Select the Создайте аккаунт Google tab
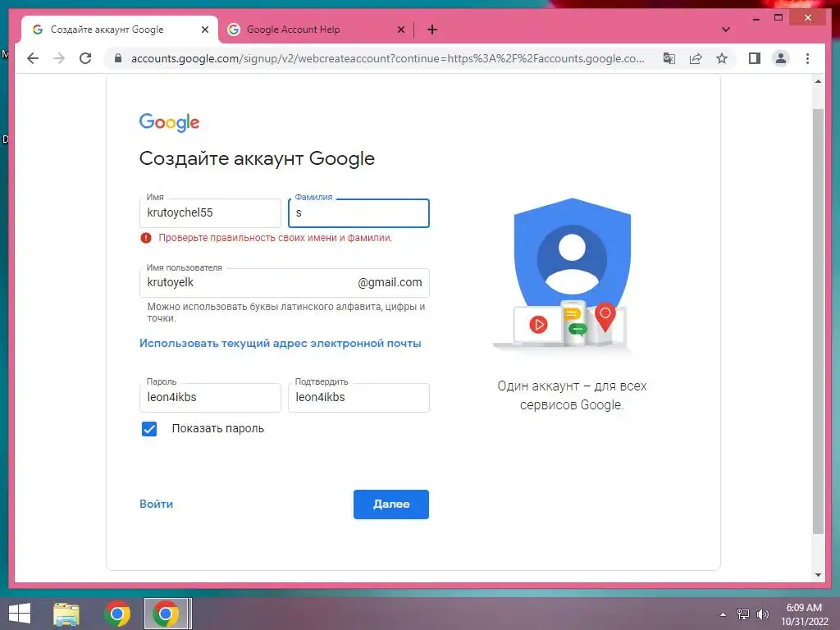This screenshot has height=630, width=840. pyautogui.click(x=120, y=30)
